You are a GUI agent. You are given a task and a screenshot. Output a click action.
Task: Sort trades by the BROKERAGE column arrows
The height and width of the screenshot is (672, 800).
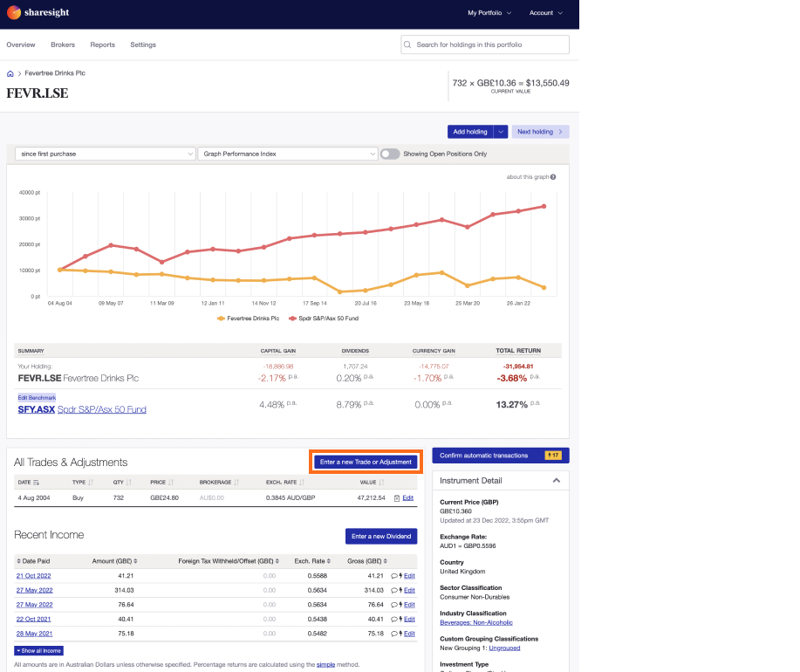pos(236,483)
